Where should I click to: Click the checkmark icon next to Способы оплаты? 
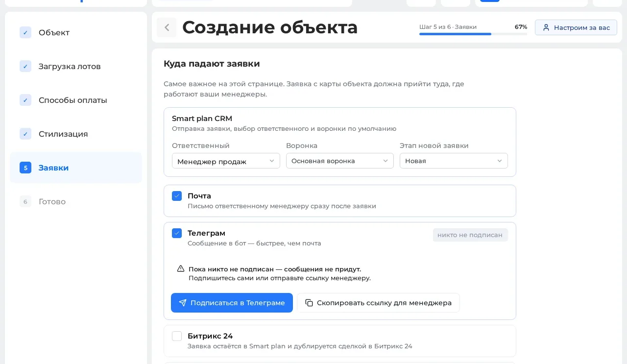pyautogui.click(x=25, y=100)
